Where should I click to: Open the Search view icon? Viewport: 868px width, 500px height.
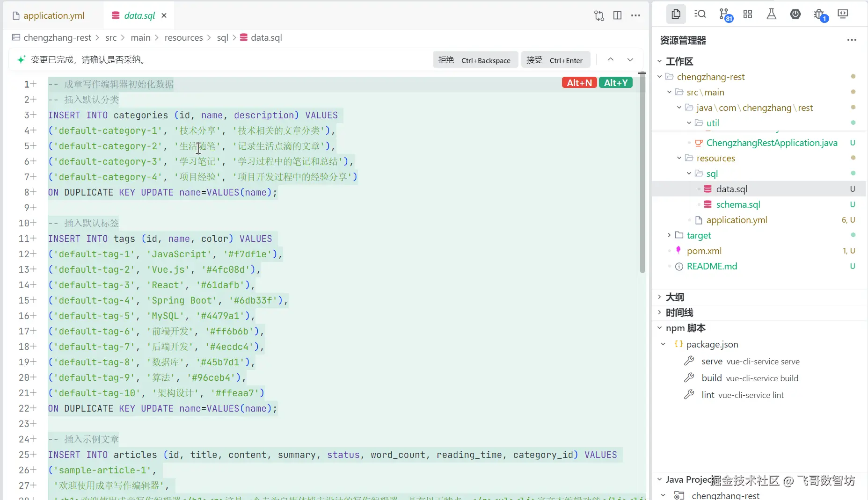(x=700, y=14)
